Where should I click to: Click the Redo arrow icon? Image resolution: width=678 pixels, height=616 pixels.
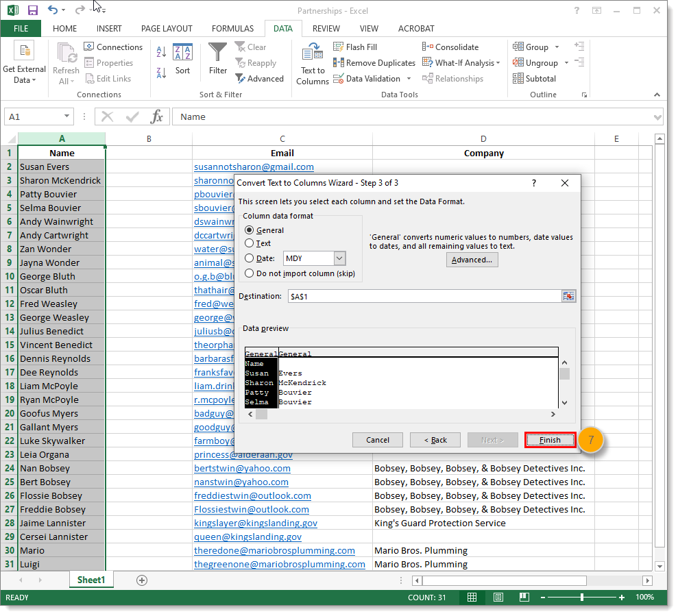click(x=80, y=10)
